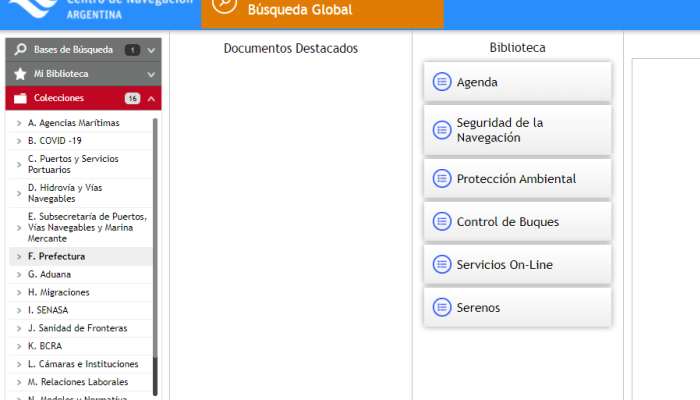Collapse the Colecciones panel chevron
700x400 pixels.
[x=151, y=99]
